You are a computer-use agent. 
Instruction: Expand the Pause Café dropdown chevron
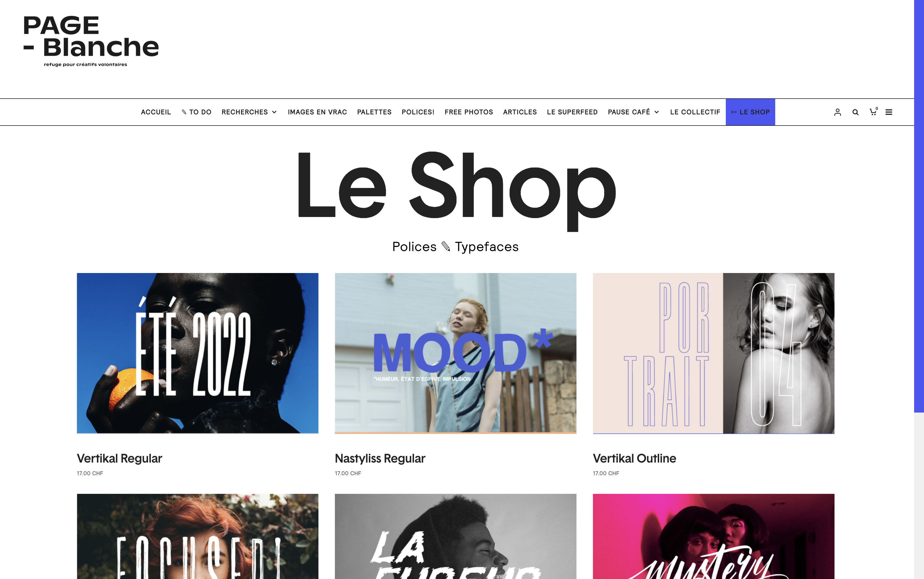(657, 112)
